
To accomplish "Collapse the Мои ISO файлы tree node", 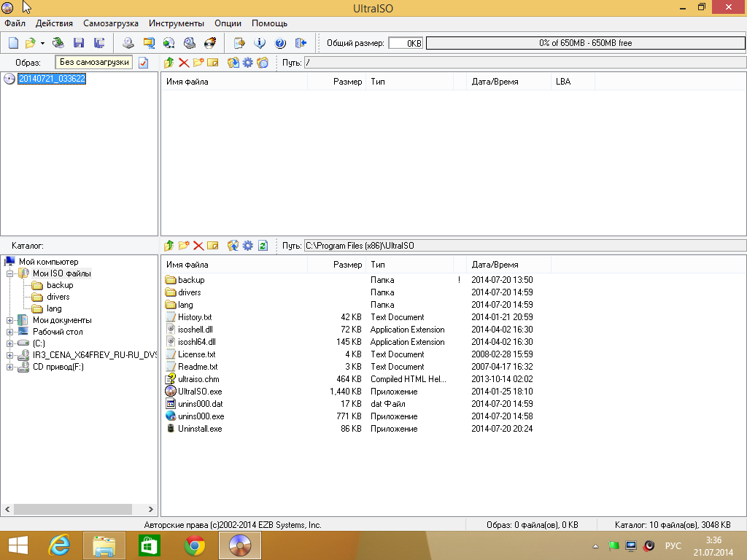I will [9, 274].
